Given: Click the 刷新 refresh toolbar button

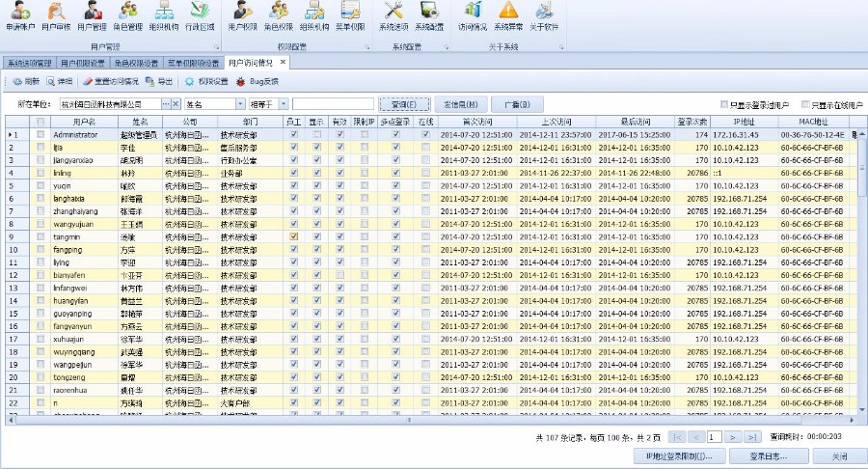Looking at the screenshot, I should tap(26, 81).
